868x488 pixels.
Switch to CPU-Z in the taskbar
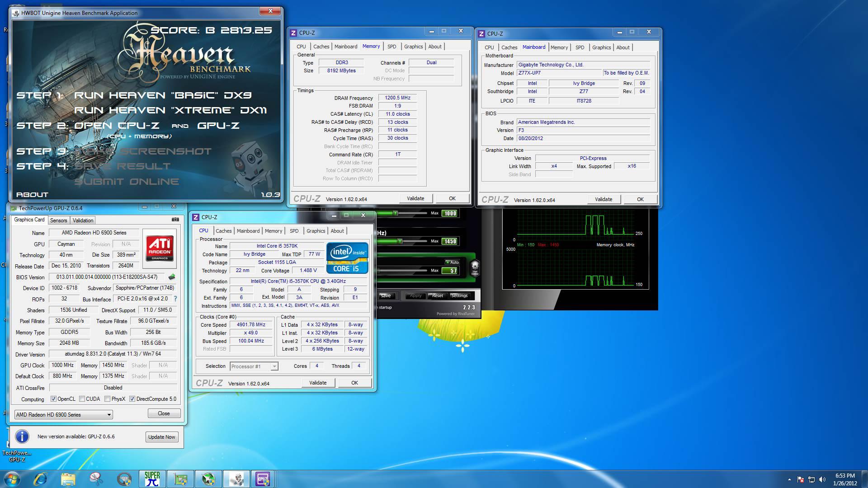[263, 479]
